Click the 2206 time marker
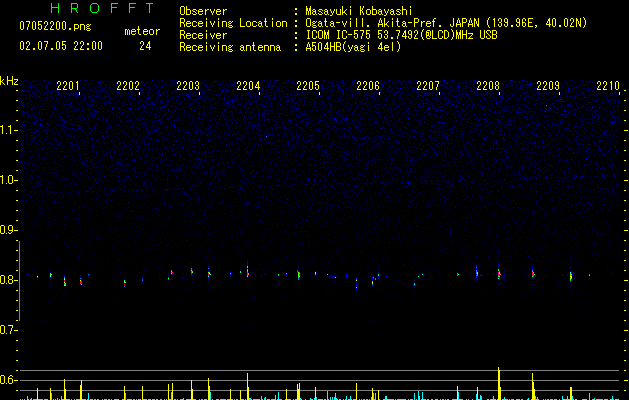The image size is (629, 400). pyautogui.click(x=368, y=85)
